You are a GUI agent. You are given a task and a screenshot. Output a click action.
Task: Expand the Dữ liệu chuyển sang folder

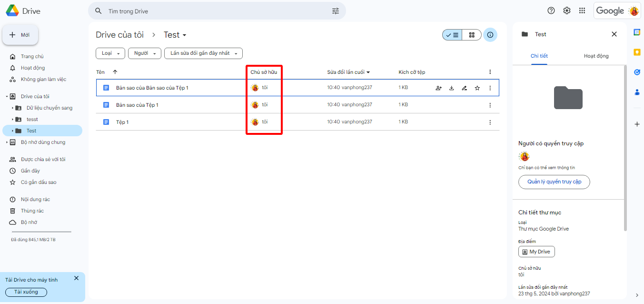(13, 108)
